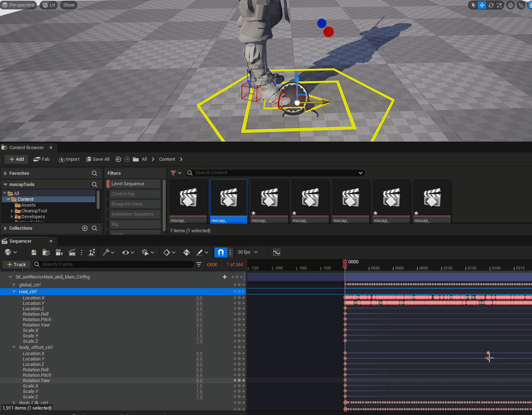The width and height of the screenshot is (532, 415).
Task: Toggle the Level Sequence filter
Action: tap(134, 184)
